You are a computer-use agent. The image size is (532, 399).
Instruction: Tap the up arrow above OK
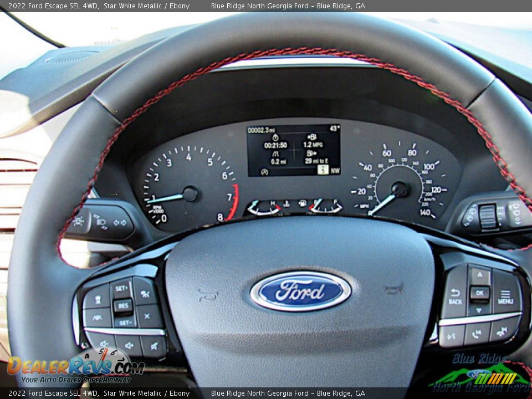480,274
